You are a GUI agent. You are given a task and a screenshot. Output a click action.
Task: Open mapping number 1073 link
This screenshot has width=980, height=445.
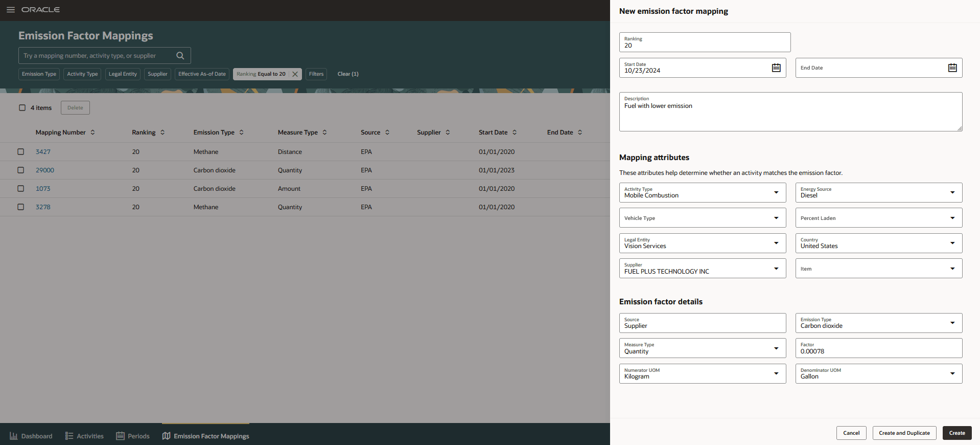click(x=43, y=189)
